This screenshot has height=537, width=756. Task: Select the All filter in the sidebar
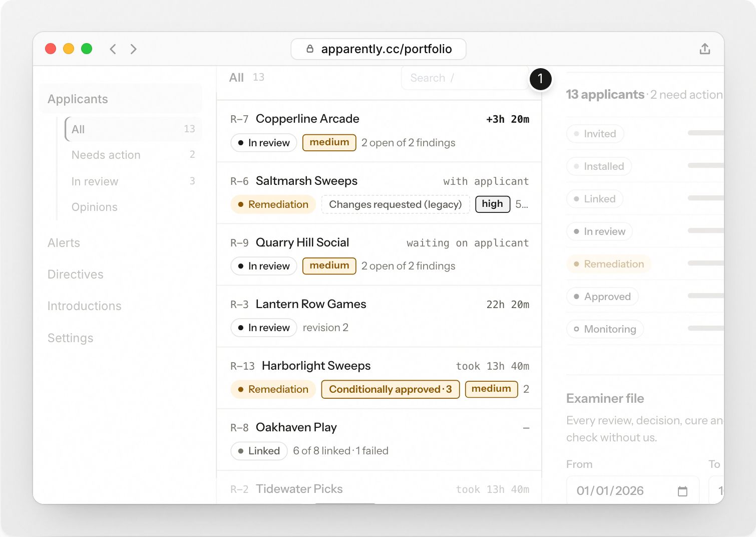click(x=133, y=129)
